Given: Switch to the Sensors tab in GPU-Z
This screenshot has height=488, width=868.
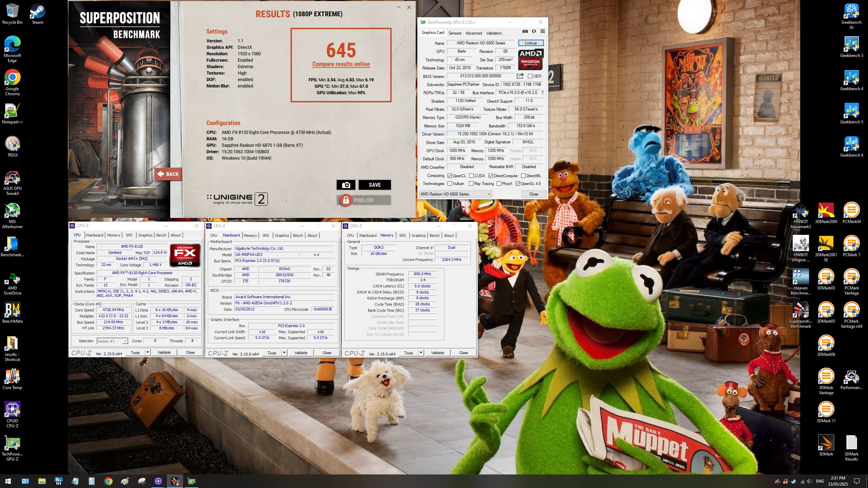Looking at the screenshot, I should [x=455, y=33].
